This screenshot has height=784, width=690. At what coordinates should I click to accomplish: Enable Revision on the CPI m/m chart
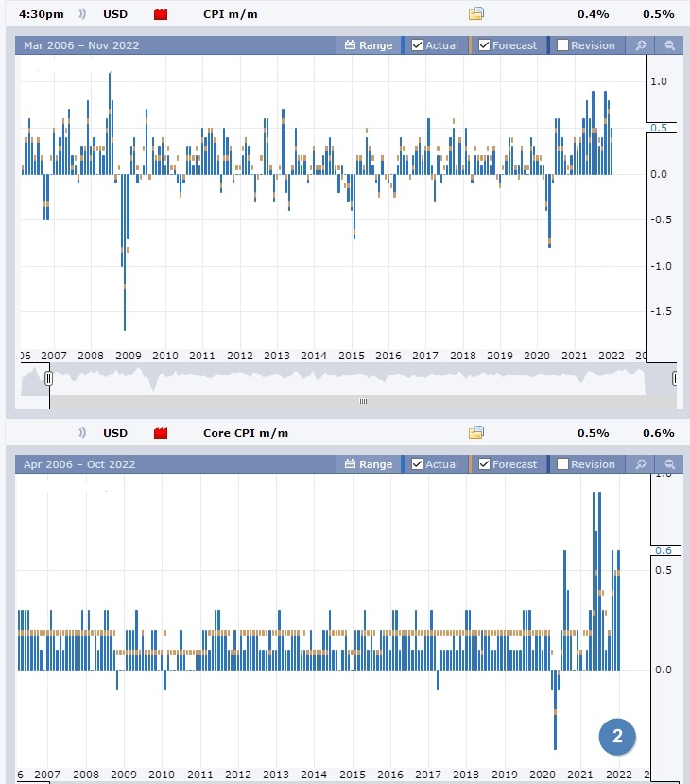tap(563, 45)
